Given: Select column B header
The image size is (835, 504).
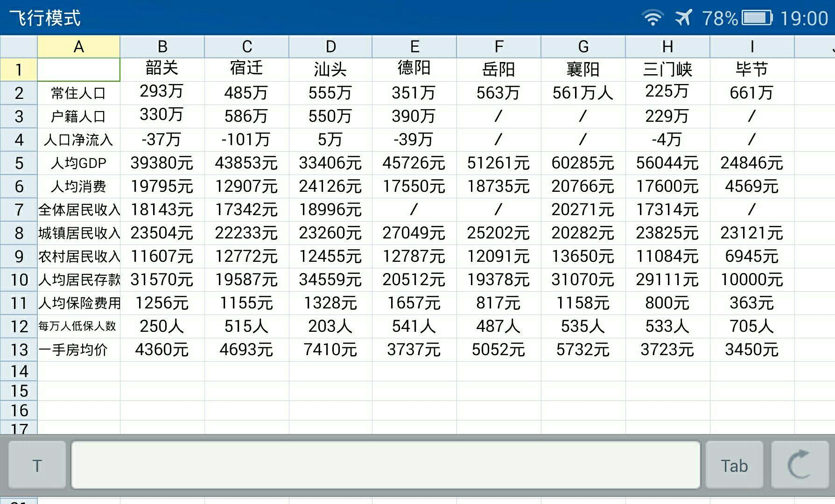Looking at the screenshot, I should pos(162,47).
